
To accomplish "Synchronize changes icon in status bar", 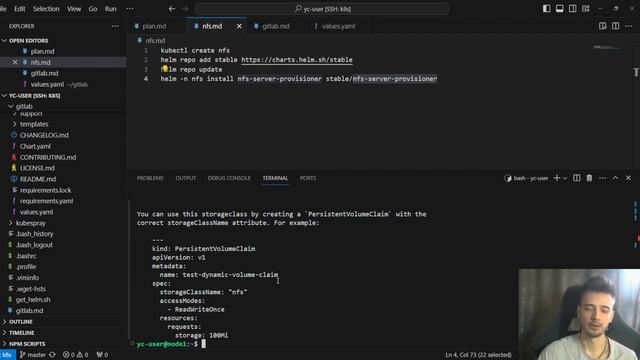I will pos(52,355).
